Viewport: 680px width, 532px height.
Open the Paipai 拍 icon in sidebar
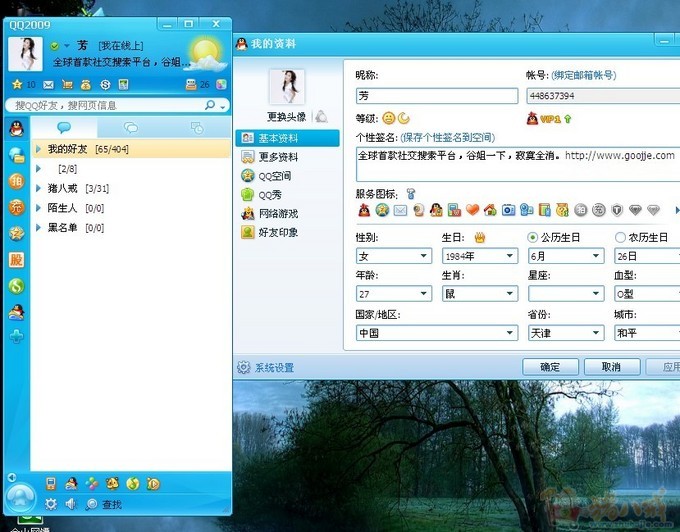(16, 181)
